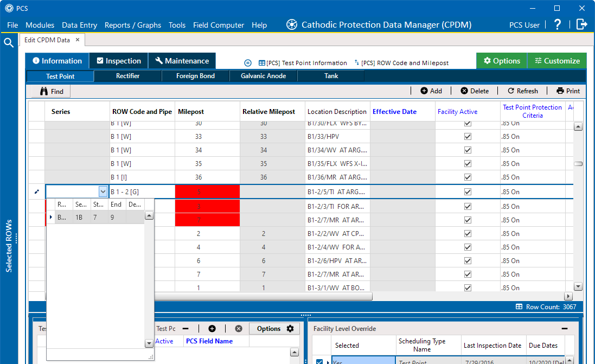This screenshot has height=364, width=595.
Task: Switch to the Rectifier tab
Action: pos(127,76)
